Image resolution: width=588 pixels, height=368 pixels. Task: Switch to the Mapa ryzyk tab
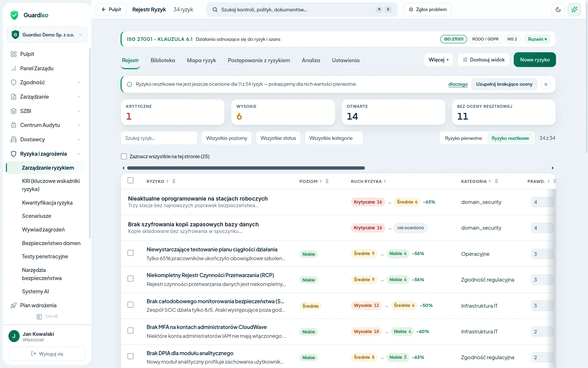tap(201, 60)
